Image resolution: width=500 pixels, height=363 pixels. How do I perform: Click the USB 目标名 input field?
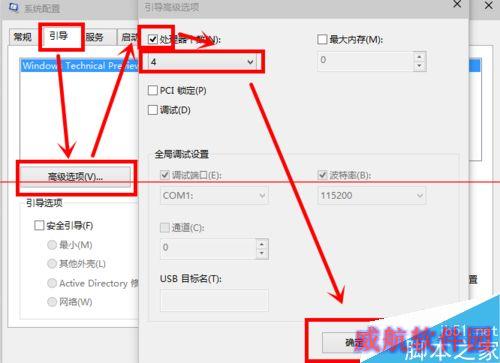click(x=214, y=300)
